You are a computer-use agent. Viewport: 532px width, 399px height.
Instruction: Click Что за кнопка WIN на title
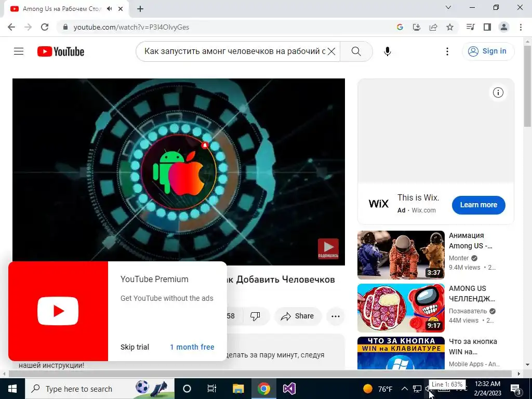click(473, 347)
